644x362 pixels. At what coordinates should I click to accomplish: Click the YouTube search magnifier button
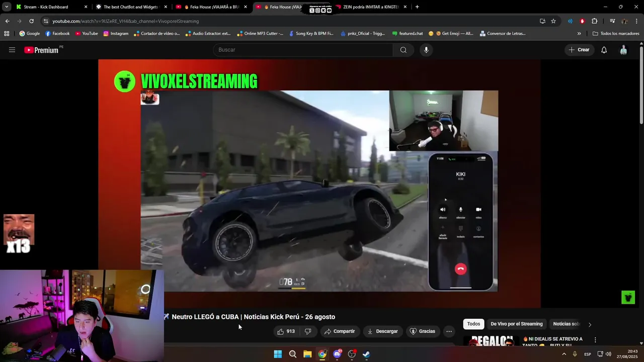click(x=403, y=50)
